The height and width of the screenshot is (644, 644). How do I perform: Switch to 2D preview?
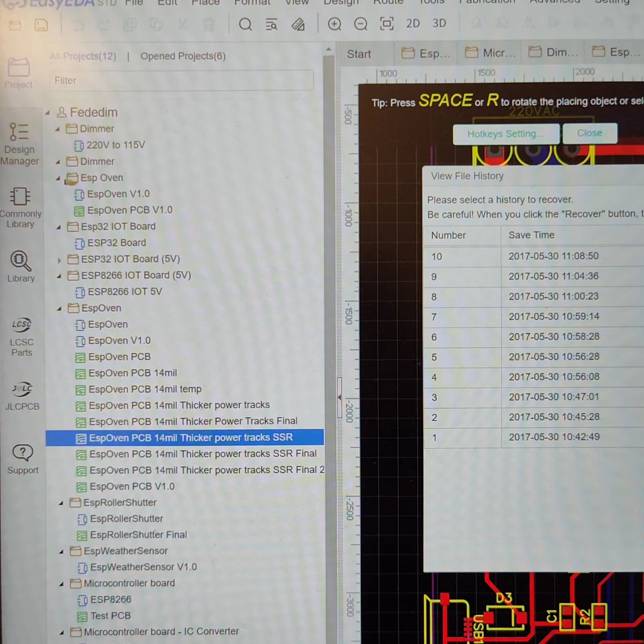pyautogui.click(x=413, y=23)
